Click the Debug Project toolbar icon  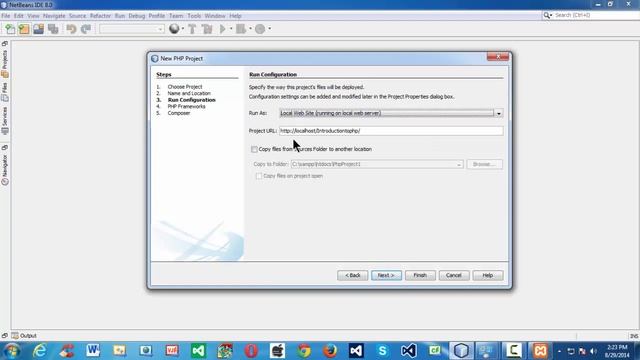pyautogui.click(x=241, y=29)
